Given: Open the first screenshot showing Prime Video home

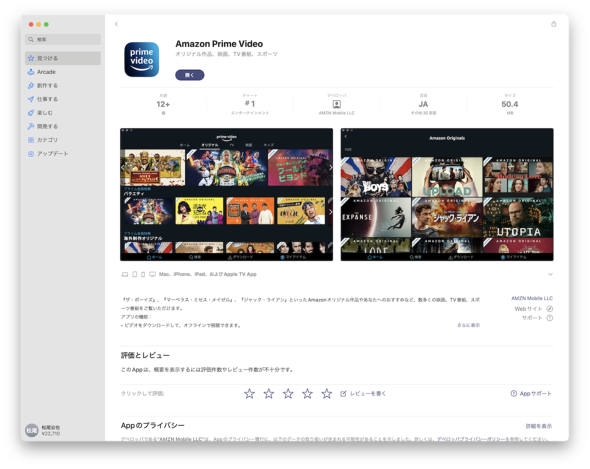Looking at the screenshot, I should click(227, 195).
